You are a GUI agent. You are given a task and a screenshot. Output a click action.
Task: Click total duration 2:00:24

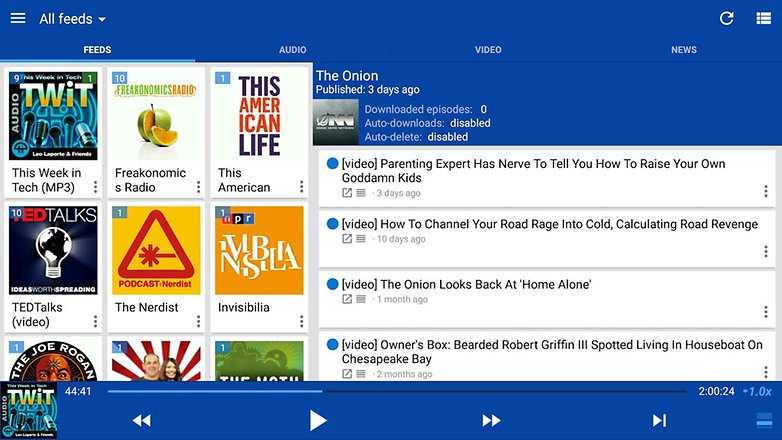point(716,392)
